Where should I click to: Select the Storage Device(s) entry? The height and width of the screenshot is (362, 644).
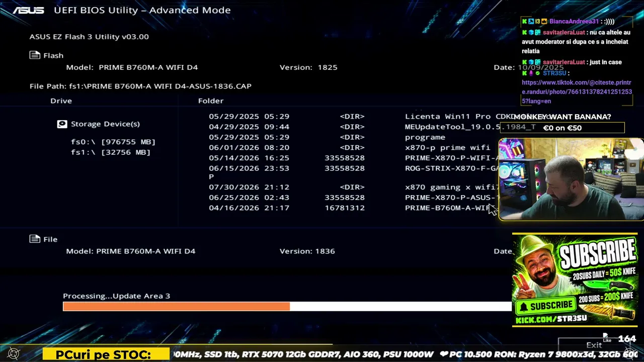[99, 124]
